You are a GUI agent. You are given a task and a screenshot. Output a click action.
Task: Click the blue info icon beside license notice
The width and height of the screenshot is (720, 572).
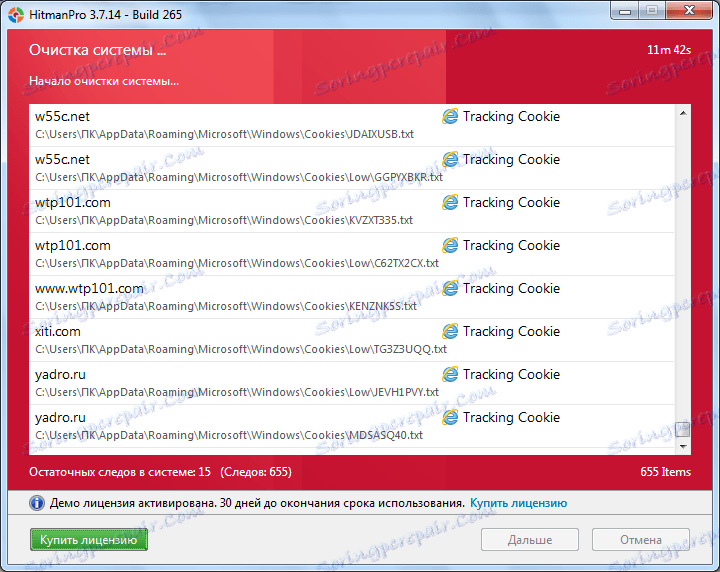(37, 503)
